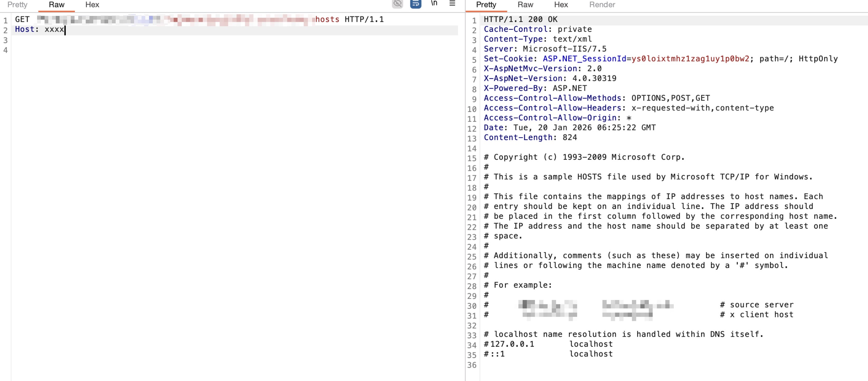Click the ASP.NET_SessionId cookie value
This screenshot has width=868, height=381.
[690, 59]
